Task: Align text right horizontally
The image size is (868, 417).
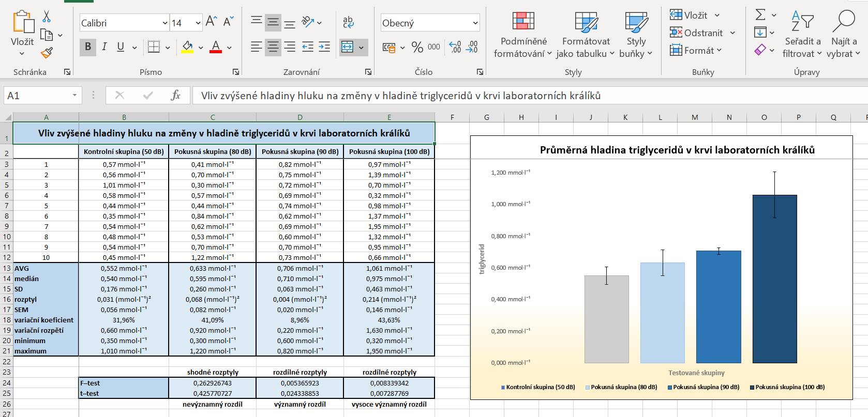Action: [x=290, y=47]
